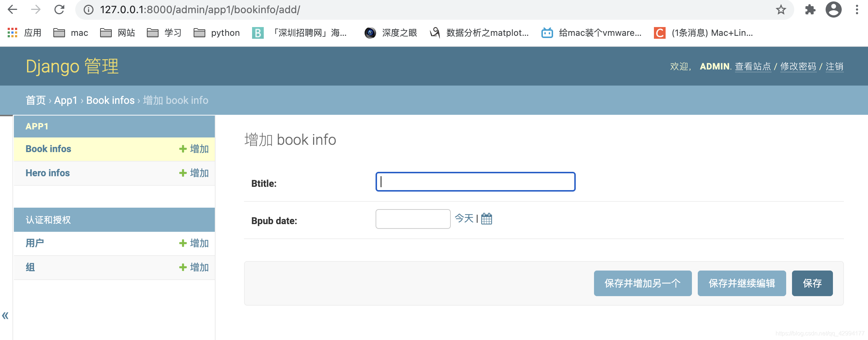This screenshot has height=340, width=868.
Task: Click the Btitle field label
Action: point(264,184)
